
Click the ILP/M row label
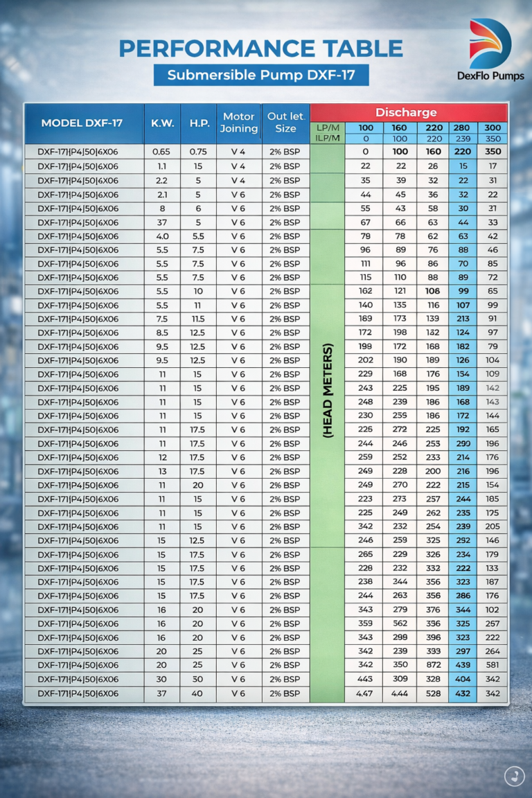[326, 139]
